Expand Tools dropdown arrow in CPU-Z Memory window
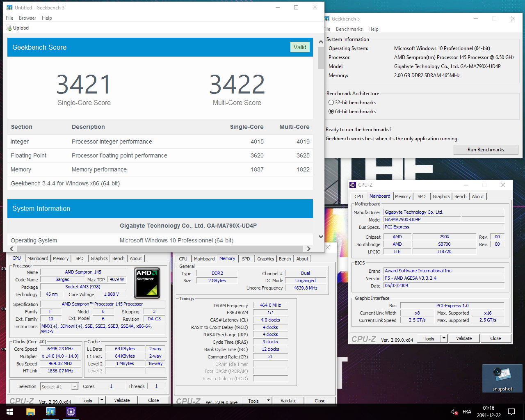The height and width of the screenshot is (420, 525). click(x=269, y=401)
